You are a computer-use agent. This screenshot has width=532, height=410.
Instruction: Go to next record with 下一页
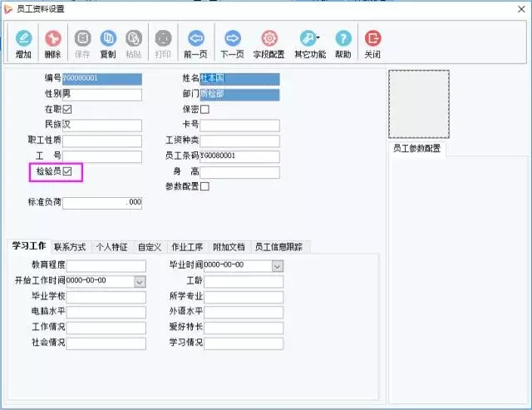pyautogui.click(x=232, y=39)
